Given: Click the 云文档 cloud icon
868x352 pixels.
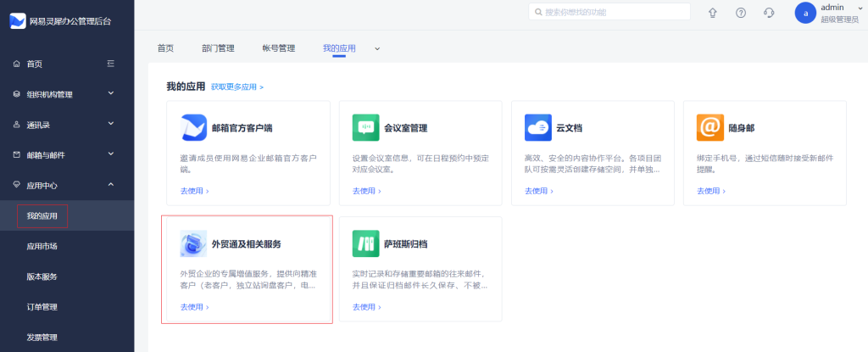Looking at the screenshot, I should [537, 128].
